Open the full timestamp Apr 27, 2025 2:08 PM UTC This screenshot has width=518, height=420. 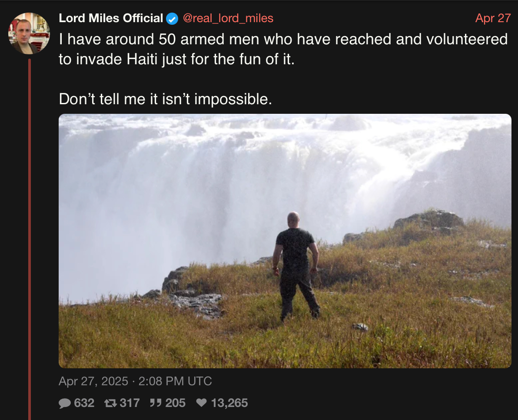point(135,381)
